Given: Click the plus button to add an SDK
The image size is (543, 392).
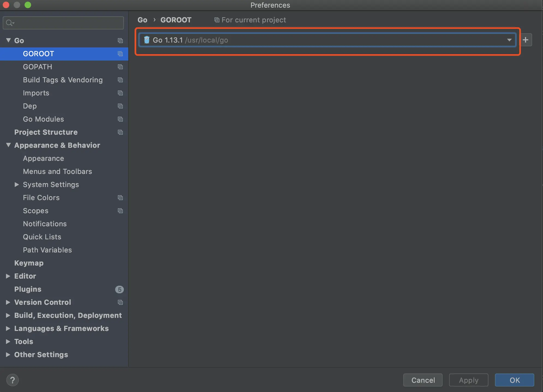Looking at the screenshot, I should [x=526, y=40].
